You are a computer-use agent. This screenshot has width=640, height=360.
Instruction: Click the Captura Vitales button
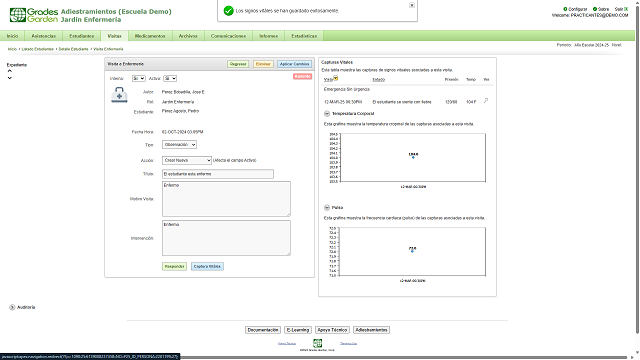click(207, 267)
